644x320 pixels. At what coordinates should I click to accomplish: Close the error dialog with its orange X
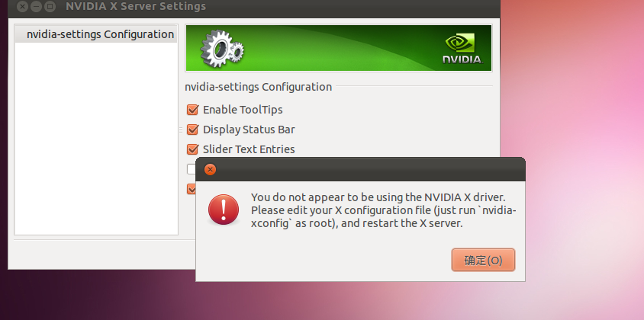210,169
